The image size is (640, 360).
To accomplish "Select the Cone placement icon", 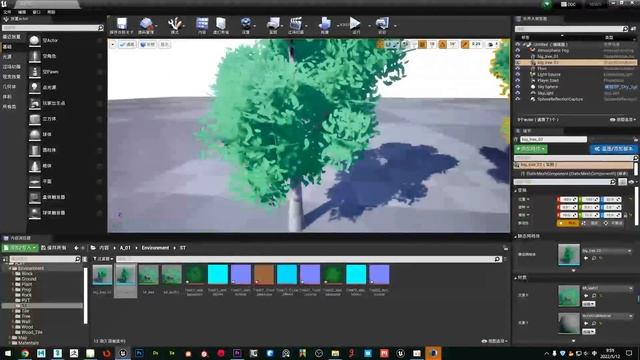I will click(x=35, y=166).
